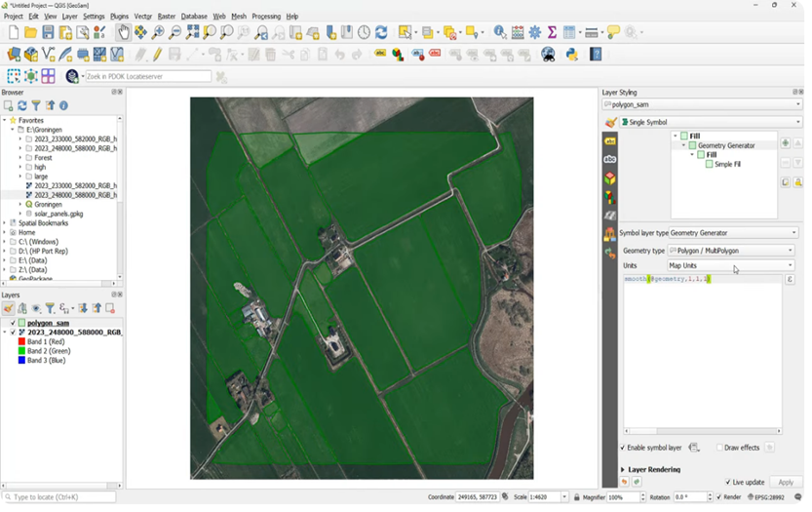Screen dimensions: 812x512
Task: Toggle the Render checkbox in the status bar
Action: (x=718, y=497)
